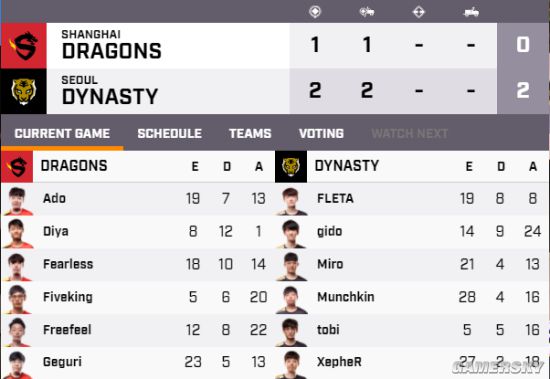Click FLETA's player portrait

291,201
